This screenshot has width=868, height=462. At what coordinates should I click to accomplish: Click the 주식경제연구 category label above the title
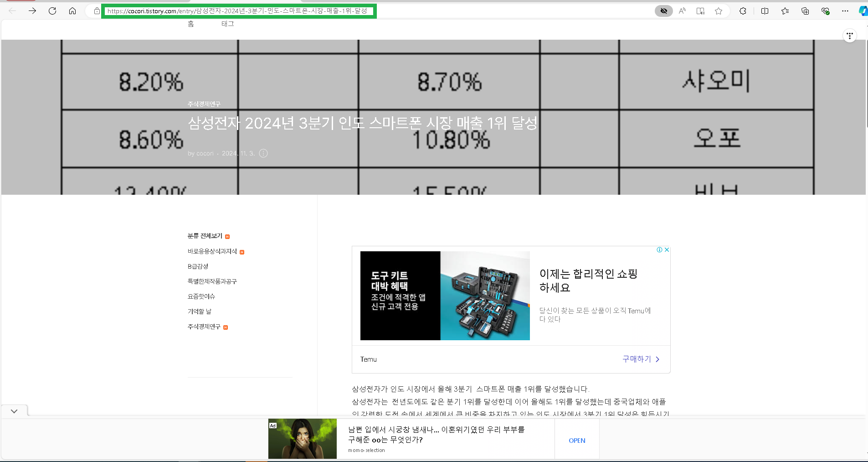[204, 104]
